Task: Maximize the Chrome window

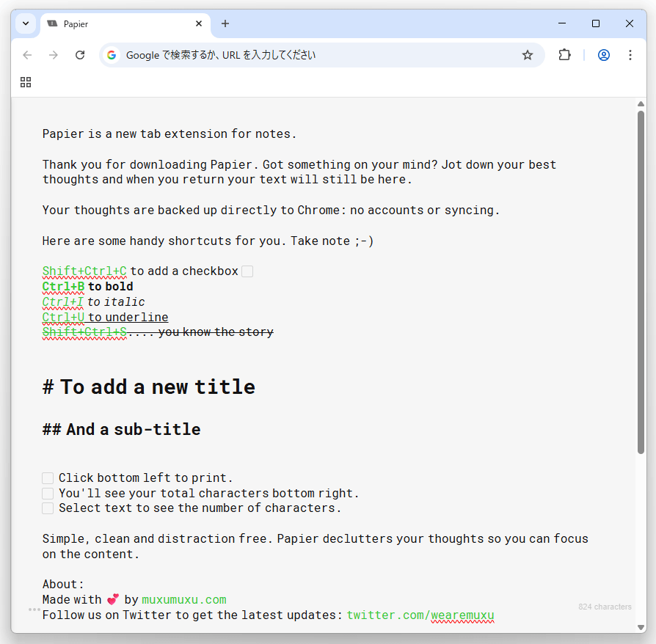Action: [x=595, y=23]
